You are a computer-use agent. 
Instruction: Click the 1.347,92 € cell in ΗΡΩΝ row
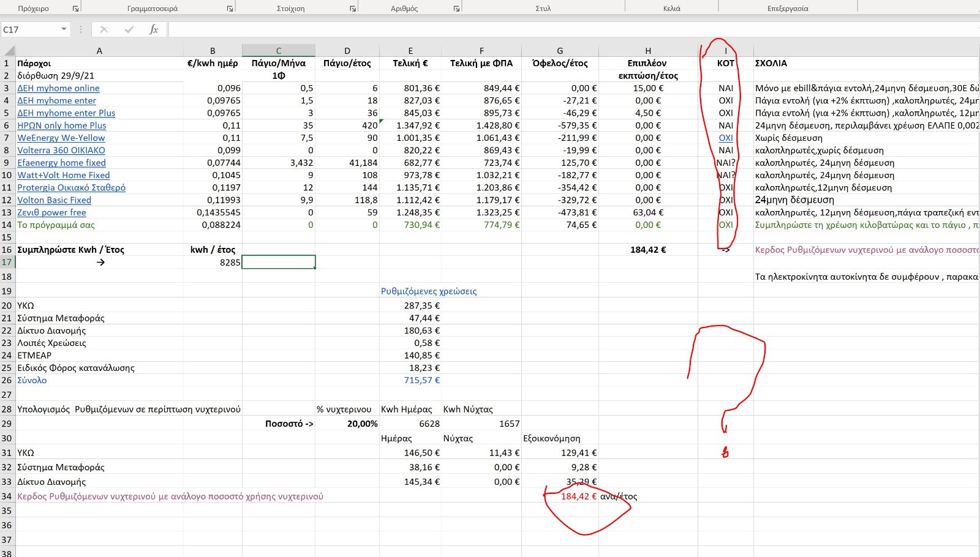(x=410, y=125)
